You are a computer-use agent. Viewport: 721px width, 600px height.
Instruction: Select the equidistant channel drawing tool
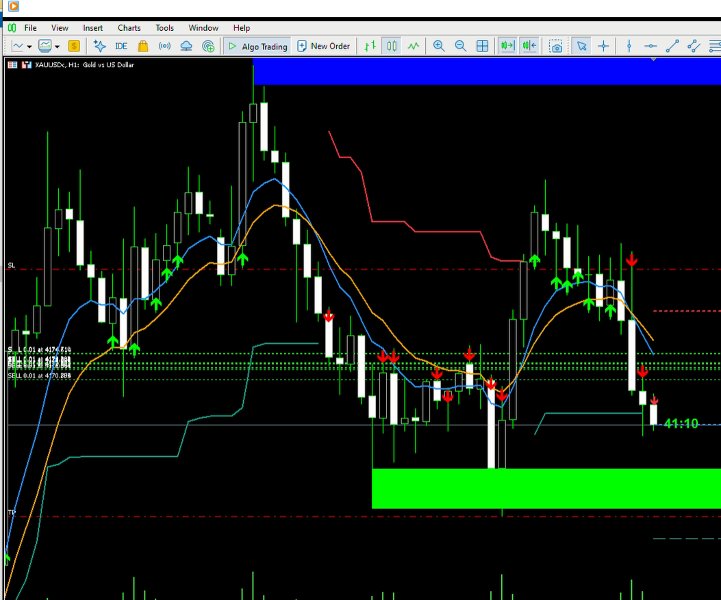point(693,46)
